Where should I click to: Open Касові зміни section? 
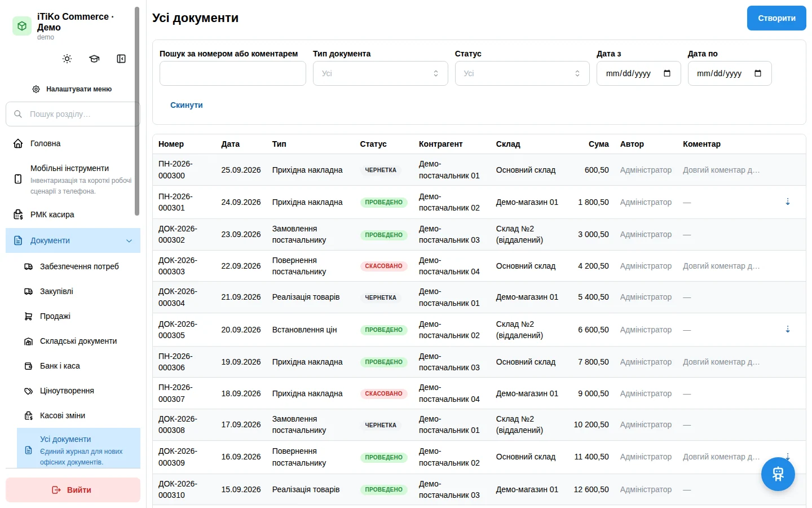[78, 415]
